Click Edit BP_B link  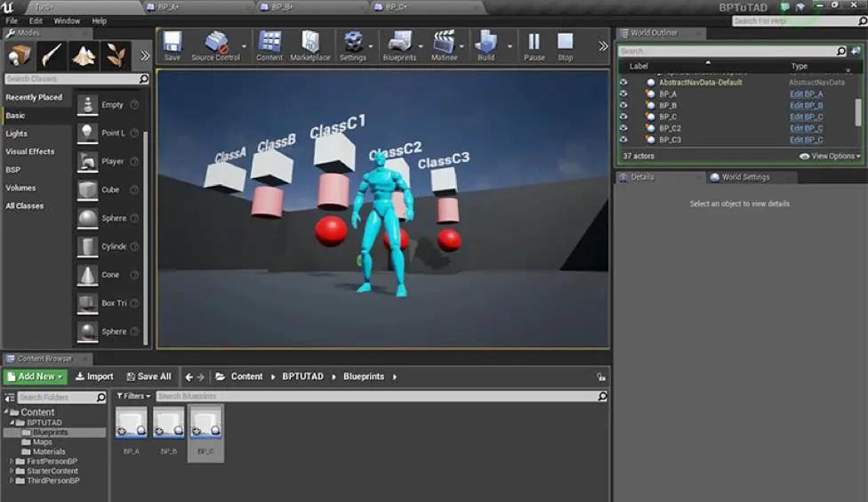pos(806,105)
